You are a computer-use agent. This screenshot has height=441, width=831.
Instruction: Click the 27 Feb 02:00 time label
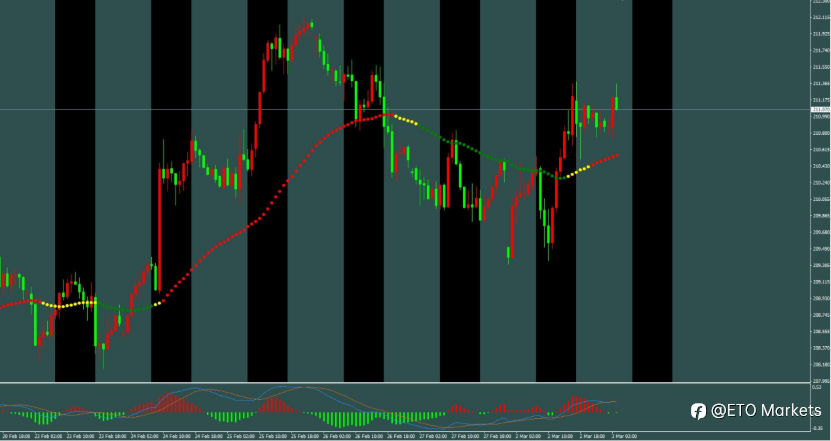[434, 436]
